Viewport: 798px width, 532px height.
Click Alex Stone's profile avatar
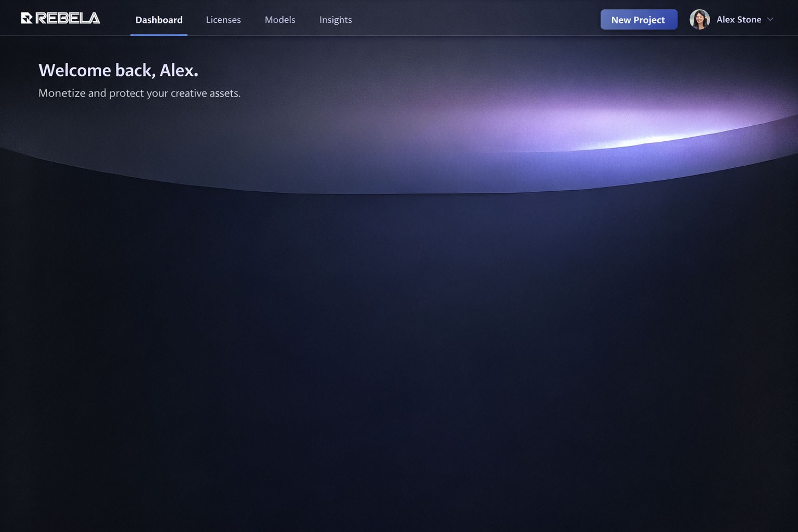tap(700, 19)
